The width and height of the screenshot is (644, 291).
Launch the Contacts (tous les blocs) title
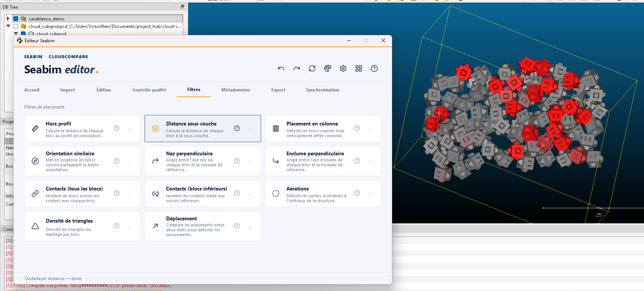pyautogui.click(x=74, y=189)
